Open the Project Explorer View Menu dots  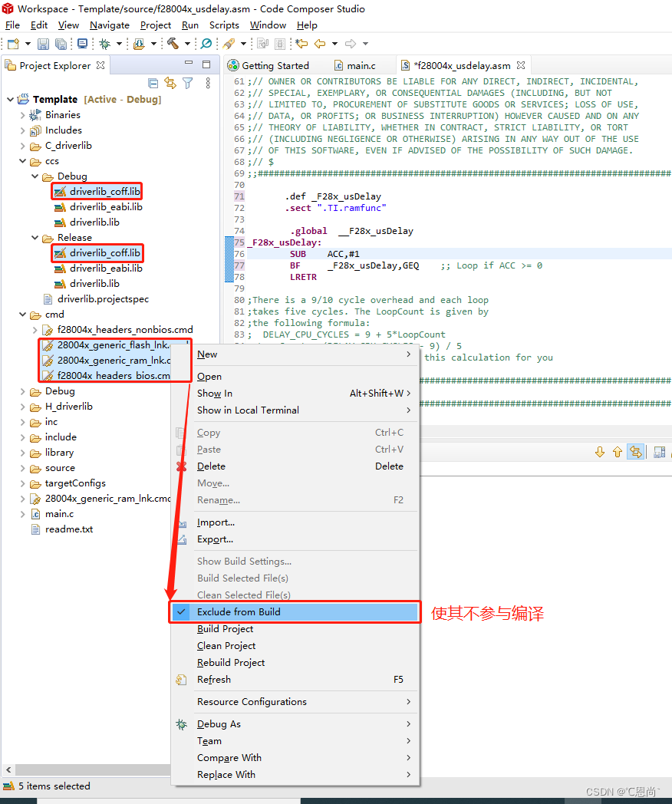click(x=208, y=83)
